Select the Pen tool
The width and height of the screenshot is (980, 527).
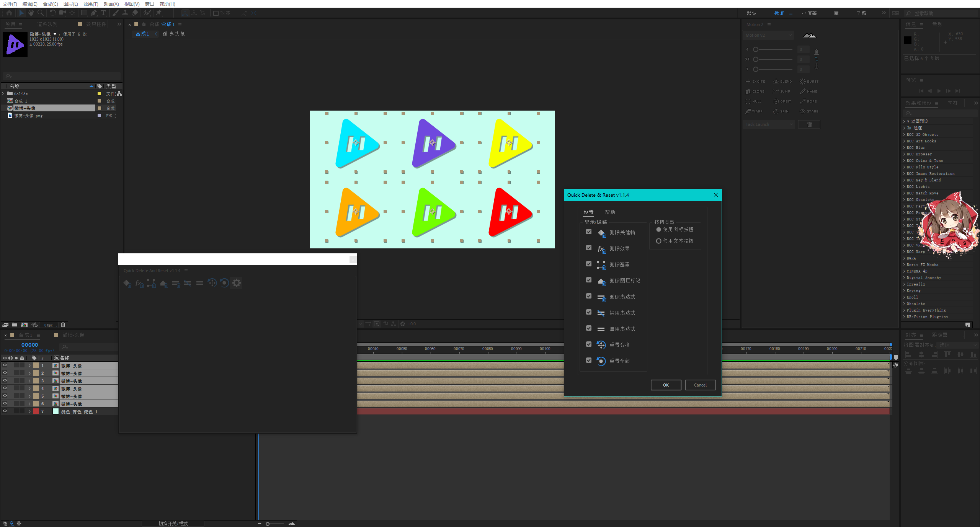pos(94,13)
